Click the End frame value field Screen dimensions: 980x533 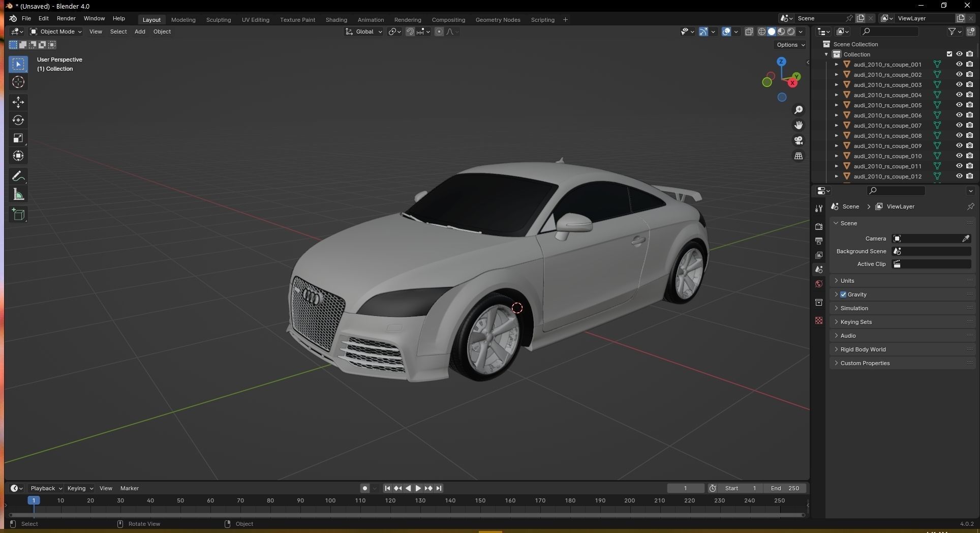point(784,488)
